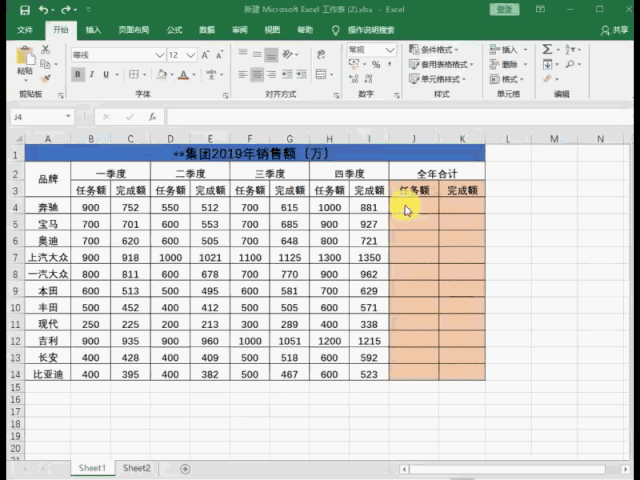The width and height of the screenshot is (640, 480).
Task: Click the orientation text rotate icon
Action: point(287,54)
